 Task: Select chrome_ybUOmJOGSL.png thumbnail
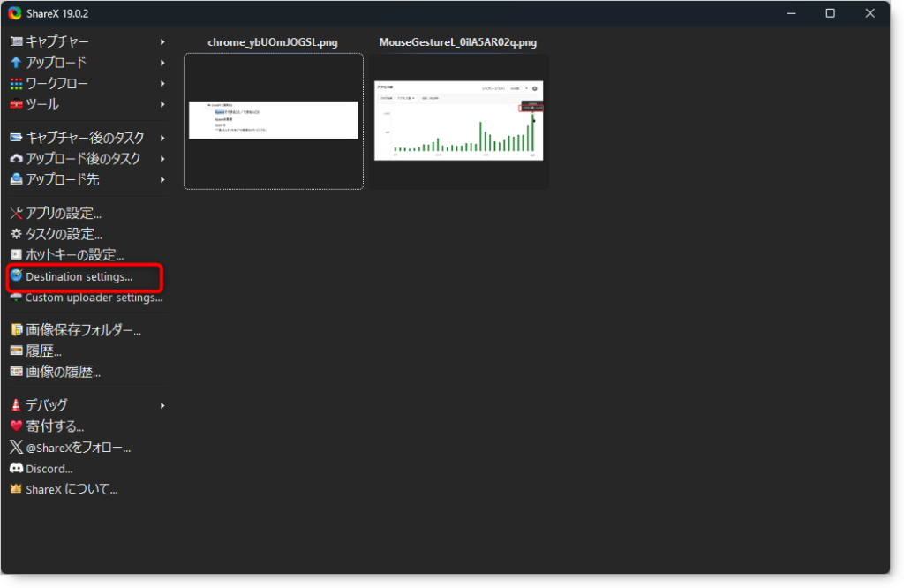point(273,121)
